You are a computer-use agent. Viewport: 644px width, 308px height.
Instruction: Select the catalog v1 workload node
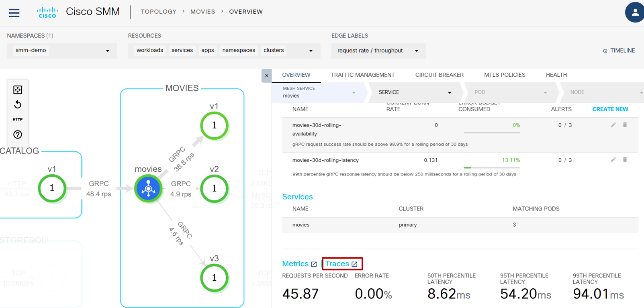(x=52, y=188)
